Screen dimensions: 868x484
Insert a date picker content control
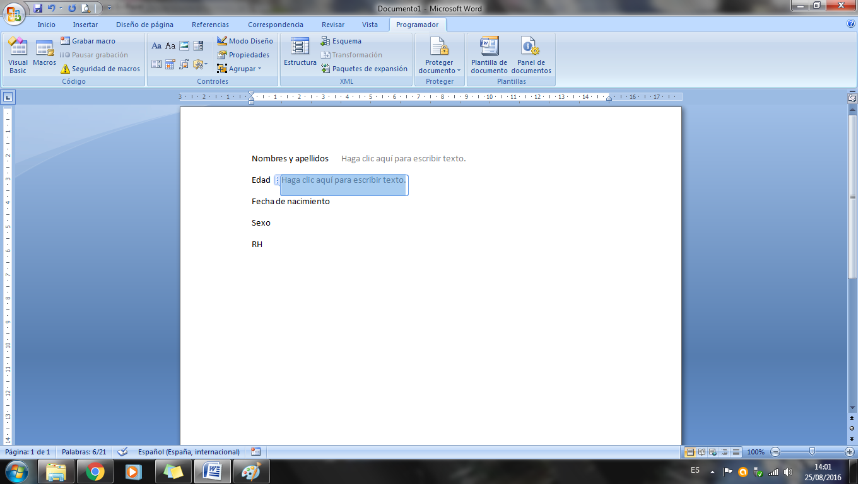click(169, 64)
